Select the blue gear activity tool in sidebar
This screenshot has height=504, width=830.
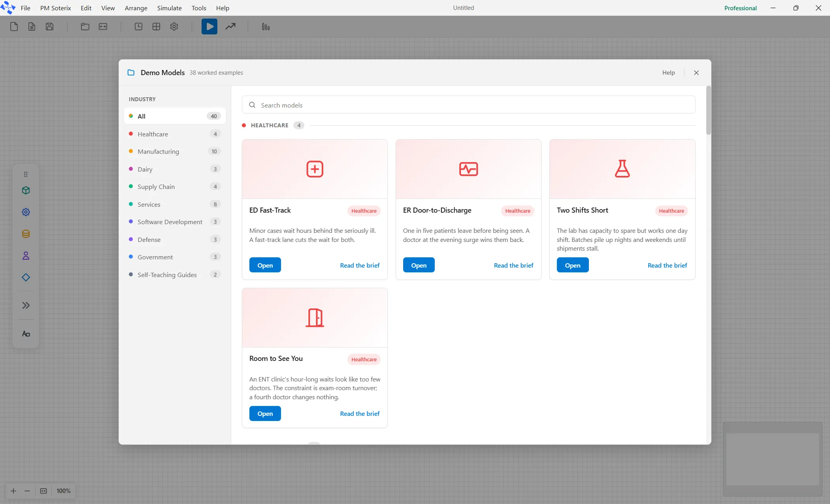pos(26,212)
